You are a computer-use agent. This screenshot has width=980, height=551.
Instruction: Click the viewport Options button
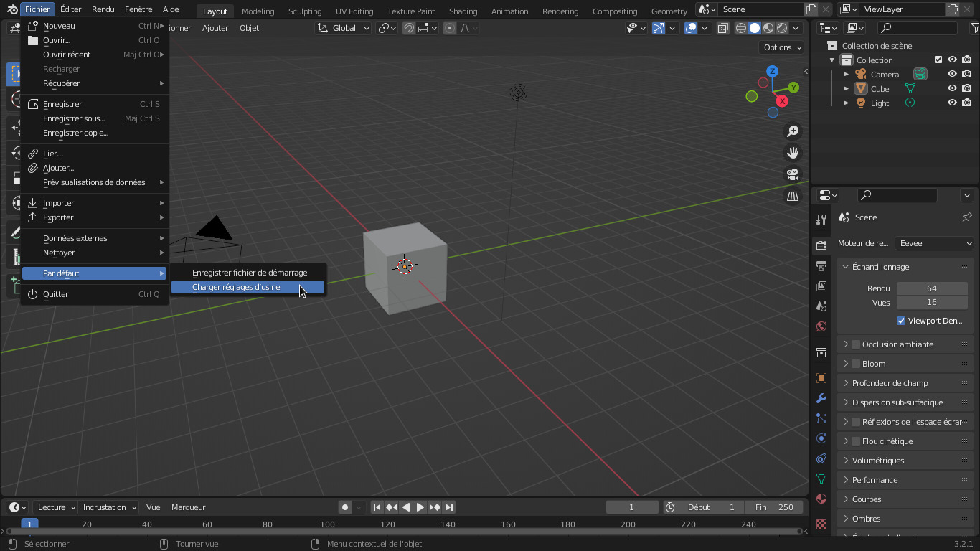point(782,47)
